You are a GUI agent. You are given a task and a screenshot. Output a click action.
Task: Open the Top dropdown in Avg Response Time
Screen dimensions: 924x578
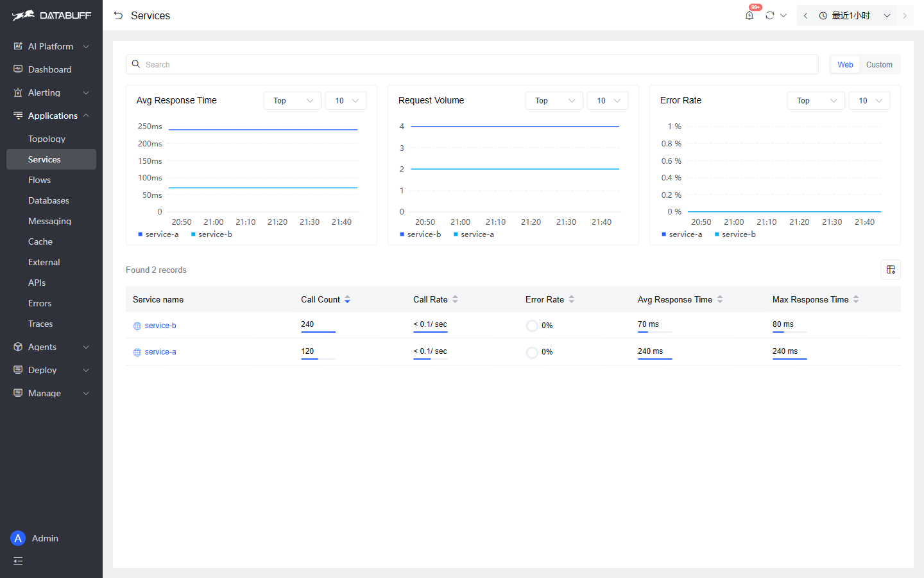[293, 101]
